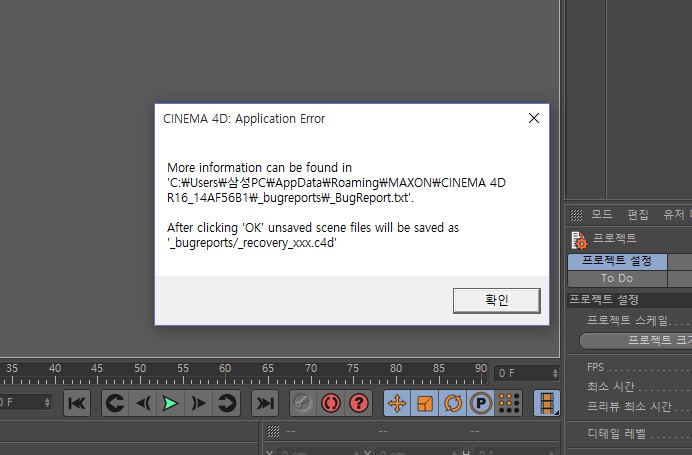692x455 pixels.
Task: Go to previous key button
Action: [115, 403]
